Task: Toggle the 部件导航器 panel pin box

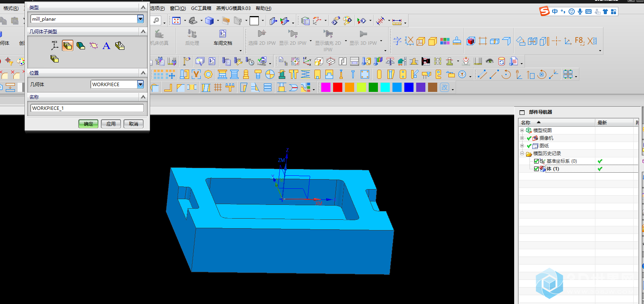Action: coord(522,112)
